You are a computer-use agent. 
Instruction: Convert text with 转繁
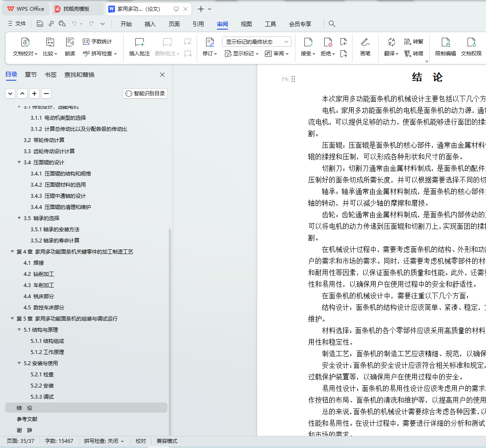click(414, 42)
